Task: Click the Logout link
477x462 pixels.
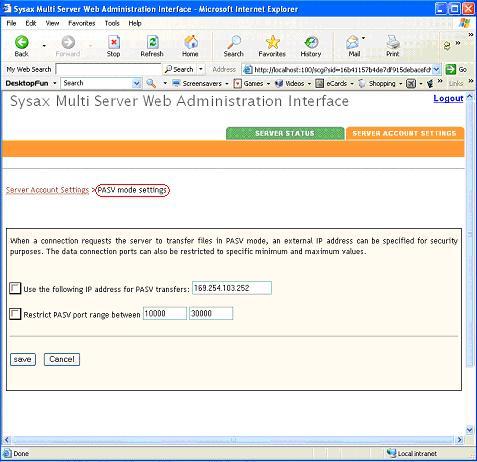Action: (x=448, y=98)
